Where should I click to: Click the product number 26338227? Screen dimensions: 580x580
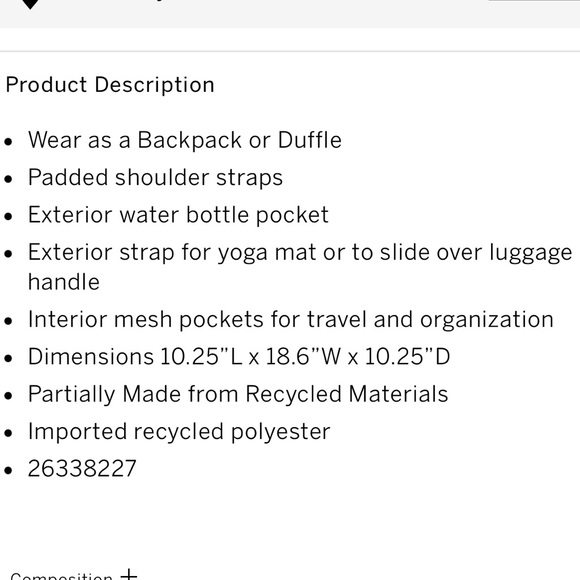click(82, 468)
